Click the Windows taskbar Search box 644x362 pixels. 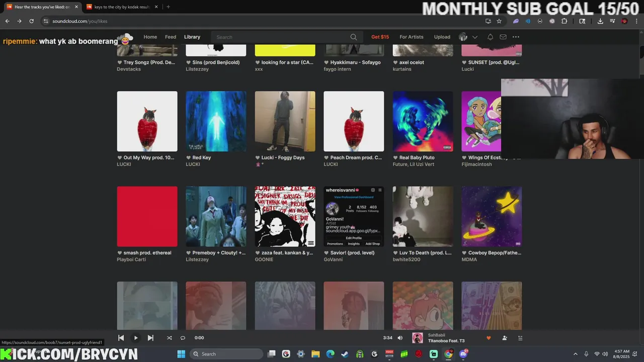pos(227,354)
